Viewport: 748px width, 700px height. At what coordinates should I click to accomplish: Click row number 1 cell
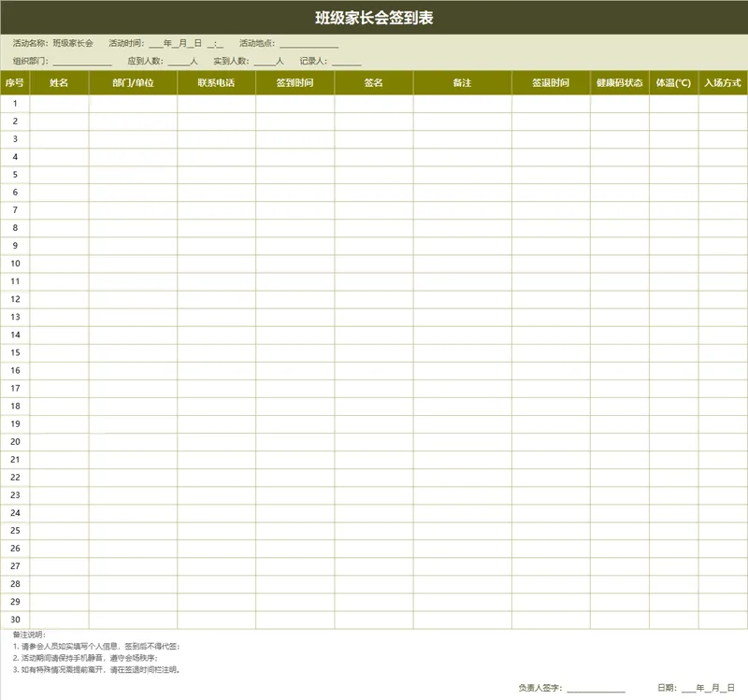[15, 104]
